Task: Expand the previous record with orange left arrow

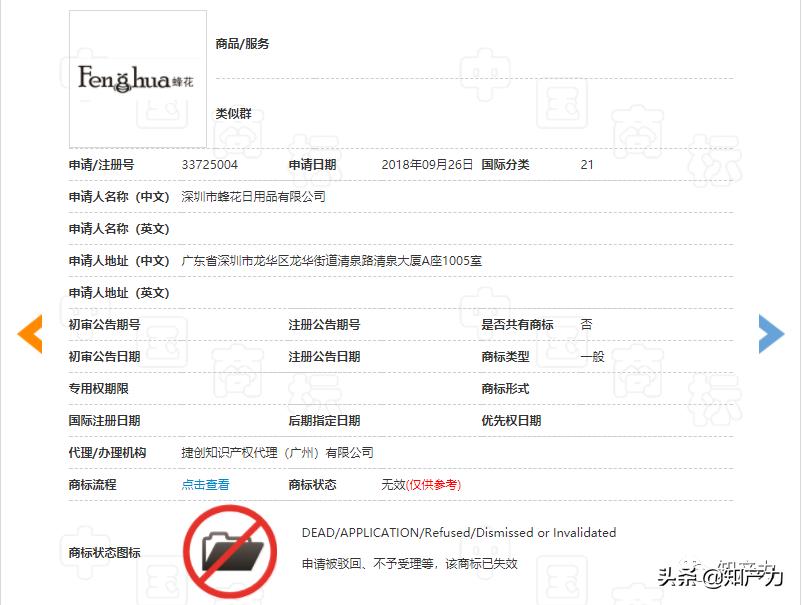Action: (30, 334)
